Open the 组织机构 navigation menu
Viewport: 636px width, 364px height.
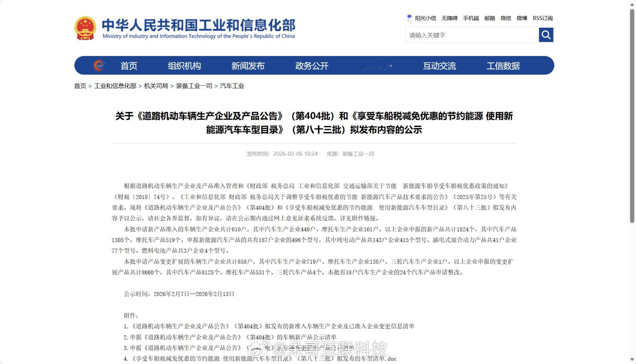point(184,66)
